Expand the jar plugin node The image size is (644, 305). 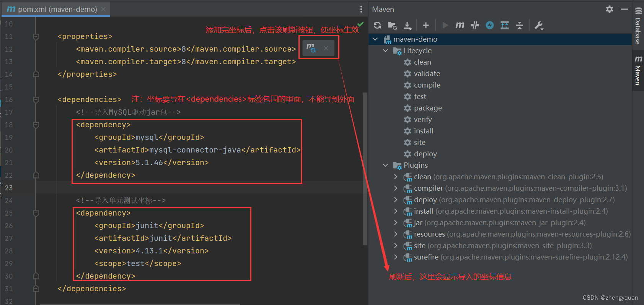tap(396, 222)
